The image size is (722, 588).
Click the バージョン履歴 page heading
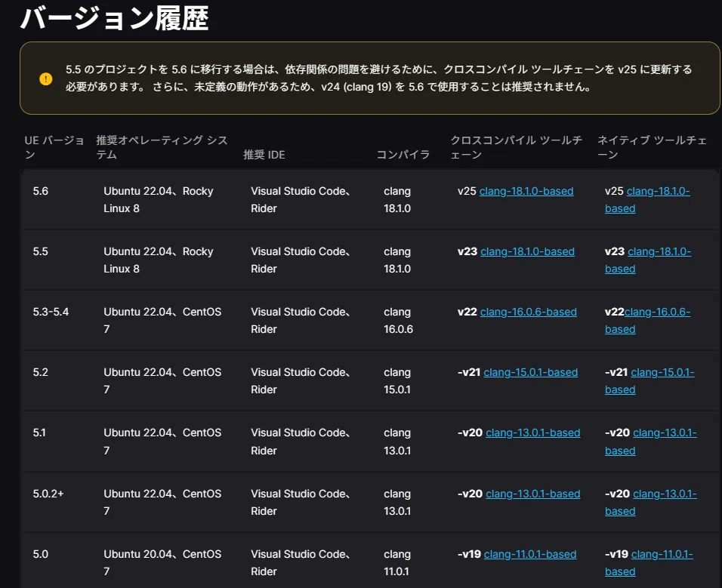[114, 18]
